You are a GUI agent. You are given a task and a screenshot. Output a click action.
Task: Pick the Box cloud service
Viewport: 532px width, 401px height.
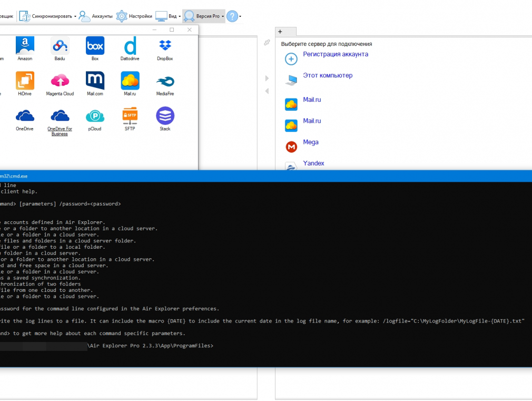95,48
